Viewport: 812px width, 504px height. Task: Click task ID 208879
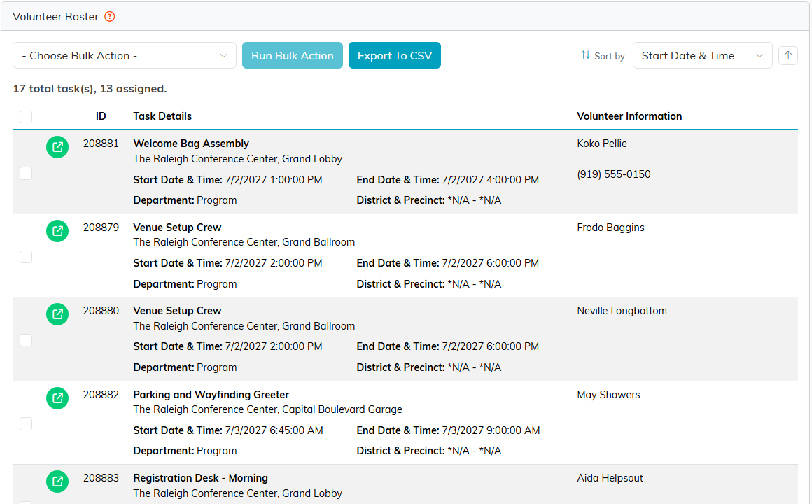[101, 227]
